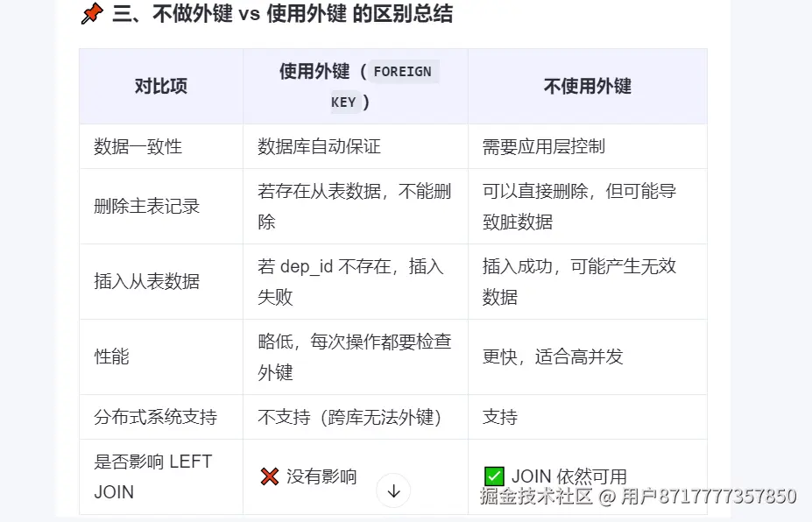Select the KEY inline code tag
Image resolution: width=812 pixels, height=522 pixels.
click(343, 102)
